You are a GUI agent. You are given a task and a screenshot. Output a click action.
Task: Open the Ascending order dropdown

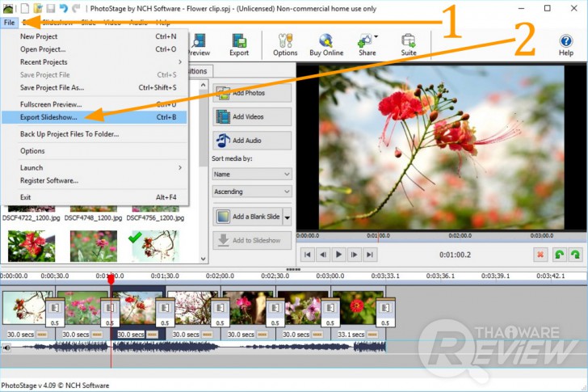pyautogui.click(x=252, y=192)
